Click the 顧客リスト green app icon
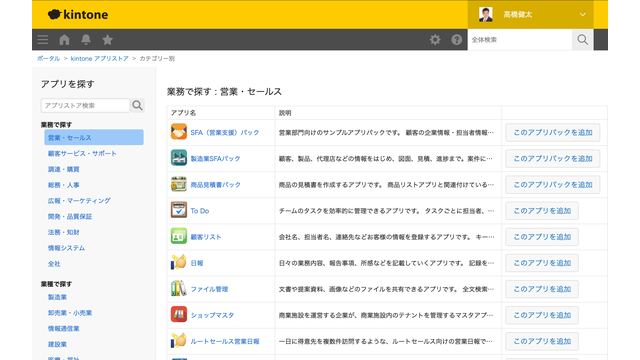640x360 pixels. pos(179,236)
